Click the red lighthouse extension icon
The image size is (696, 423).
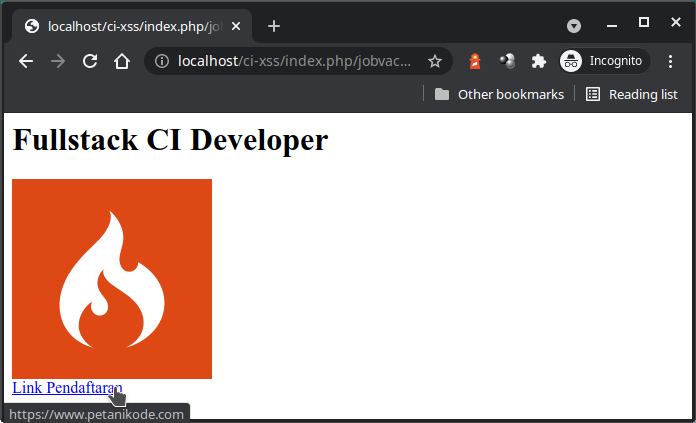(475, 61)
